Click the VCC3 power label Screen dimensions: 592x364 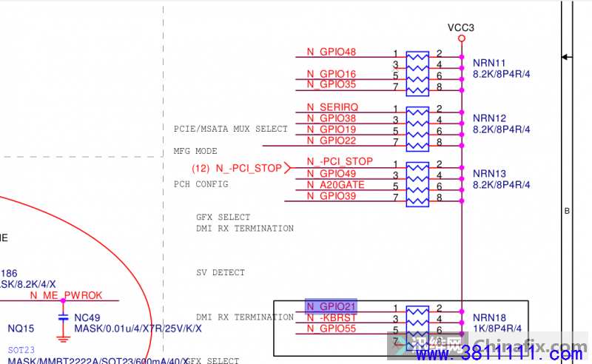[x=460, y=27]
